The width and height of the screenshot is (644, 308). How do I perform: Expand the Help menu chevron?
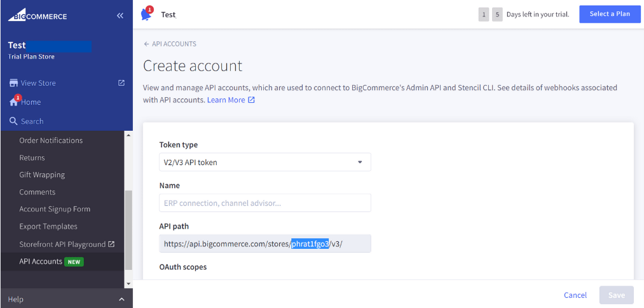tap(121, 299)
